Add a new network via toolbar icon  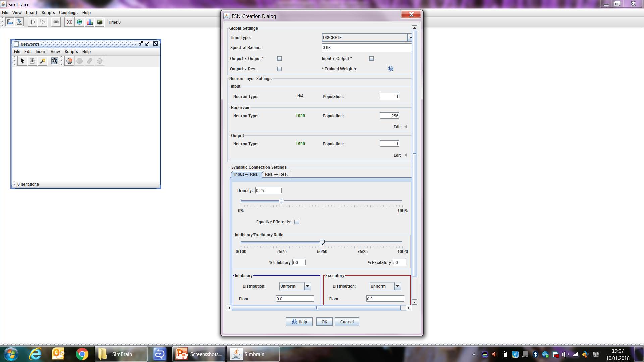click(69, 22)
